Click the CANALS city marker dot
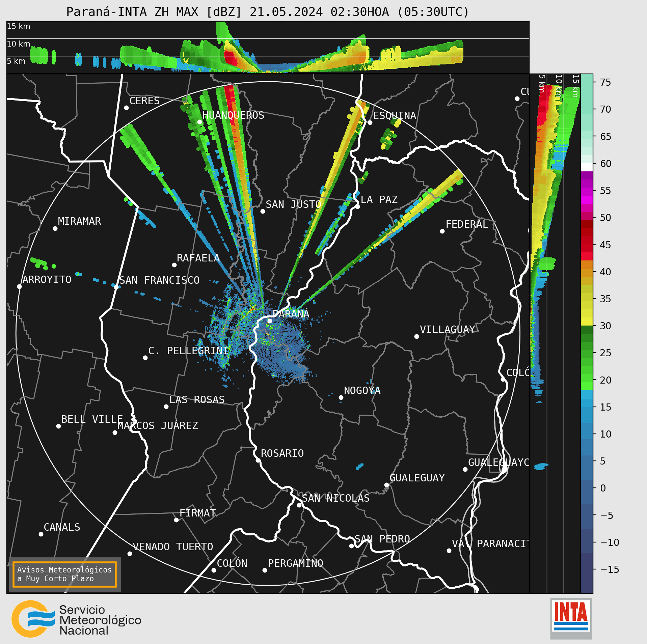 [x=41, y=534]
